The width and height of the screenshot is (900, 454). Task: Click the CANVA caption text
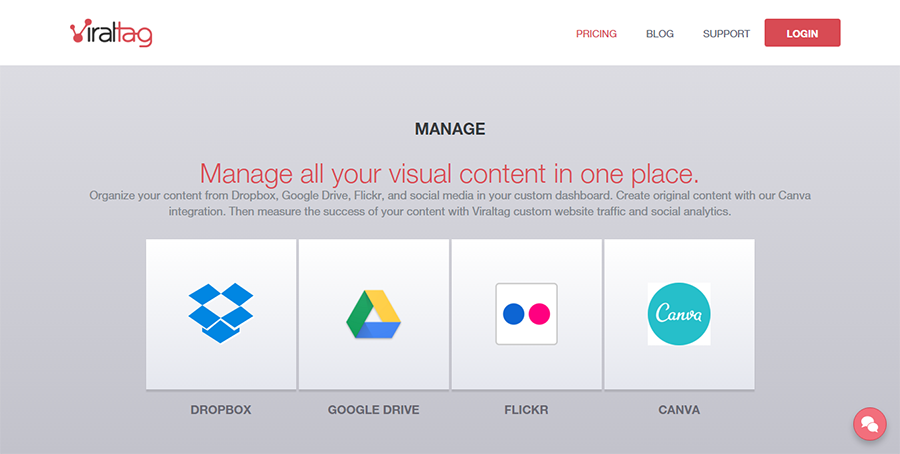pos(679,410)
